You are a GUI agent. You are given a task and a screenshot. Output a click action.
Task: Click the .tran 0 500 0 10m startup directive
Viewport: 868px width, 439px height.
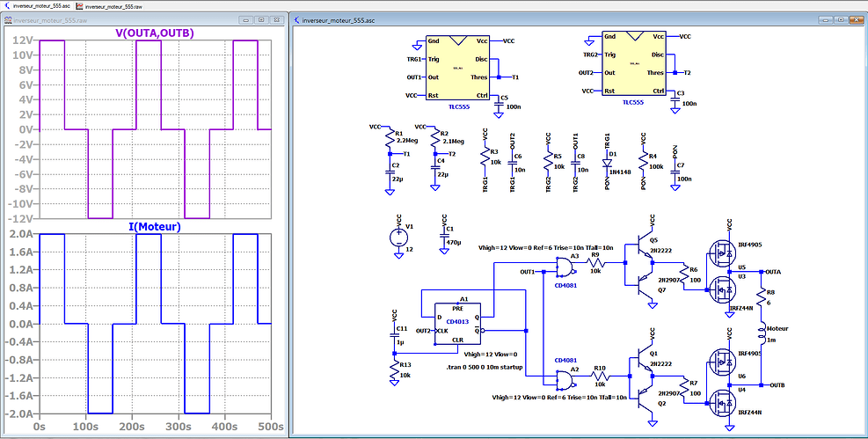[485, 367]
